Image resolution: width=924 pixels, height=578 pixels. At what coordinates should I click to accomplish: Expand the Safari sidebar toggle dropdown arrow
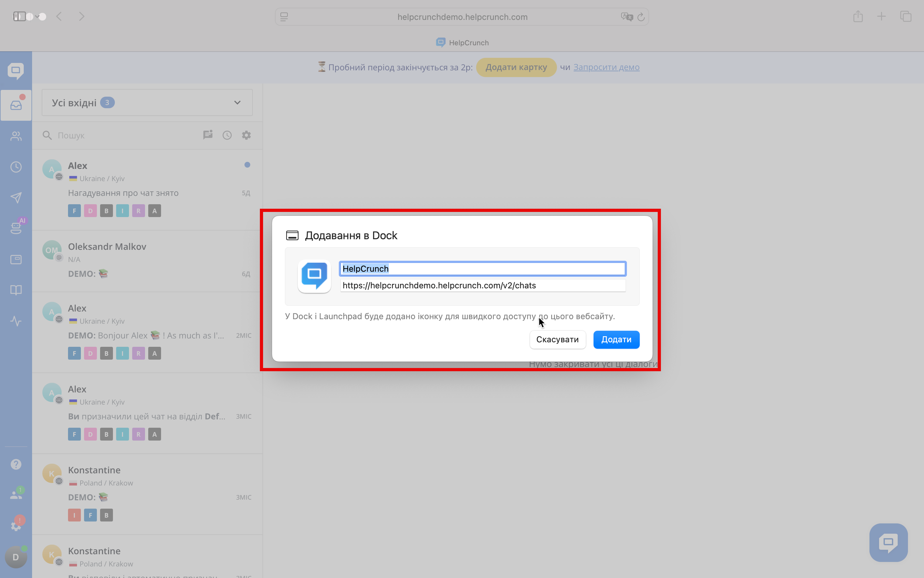pyautogui.click(x=37, y=16)
